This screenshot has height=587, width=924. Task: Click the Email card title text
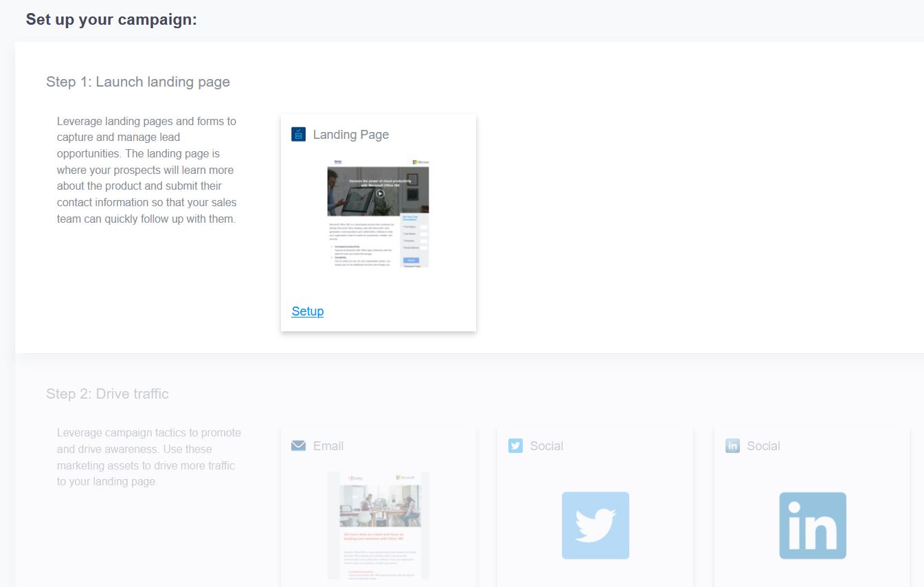pos(328,446)
